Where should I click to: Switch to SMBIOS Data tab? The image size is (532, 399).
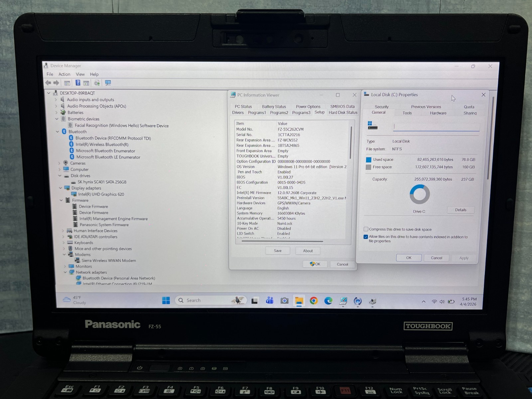click(x=342, y=106)
